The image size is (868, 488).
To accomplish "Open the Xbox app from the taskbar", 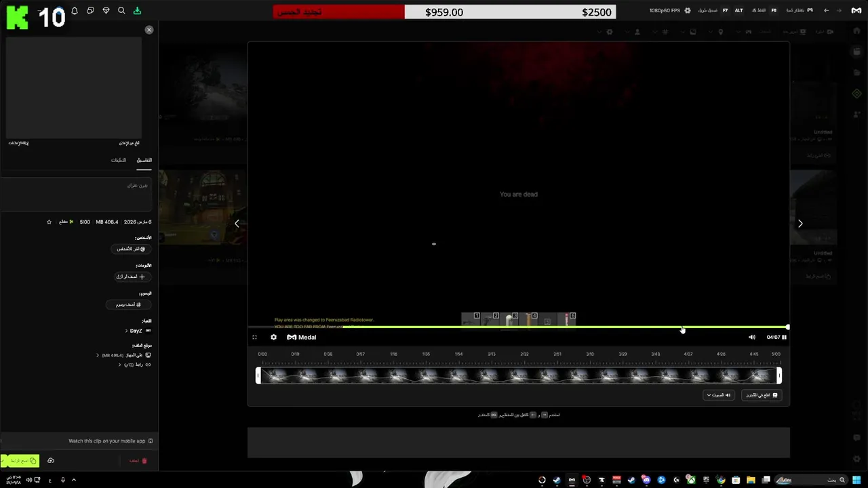I will coord(691,480).
